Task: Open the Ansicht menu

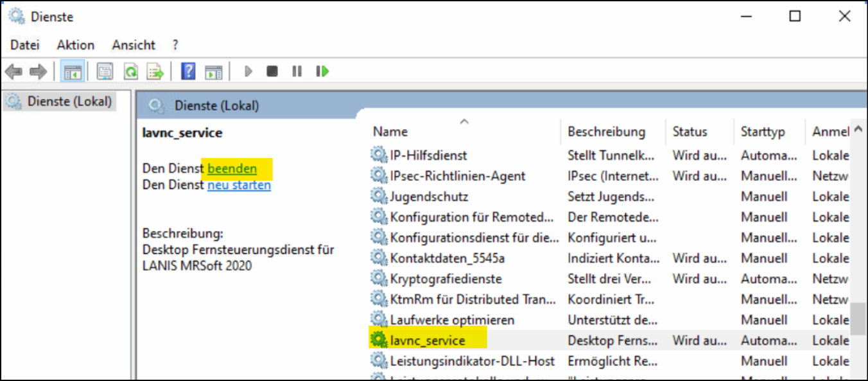Action: [x=134, y=45]
